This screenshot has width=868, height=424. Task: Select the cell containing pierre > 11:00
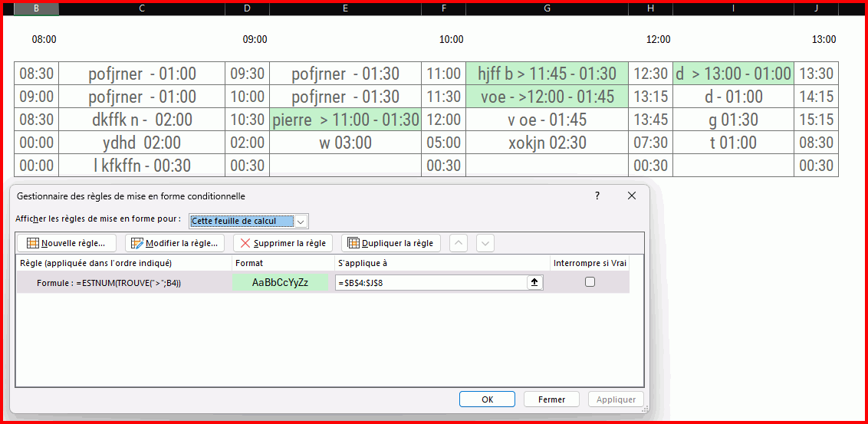345,120
